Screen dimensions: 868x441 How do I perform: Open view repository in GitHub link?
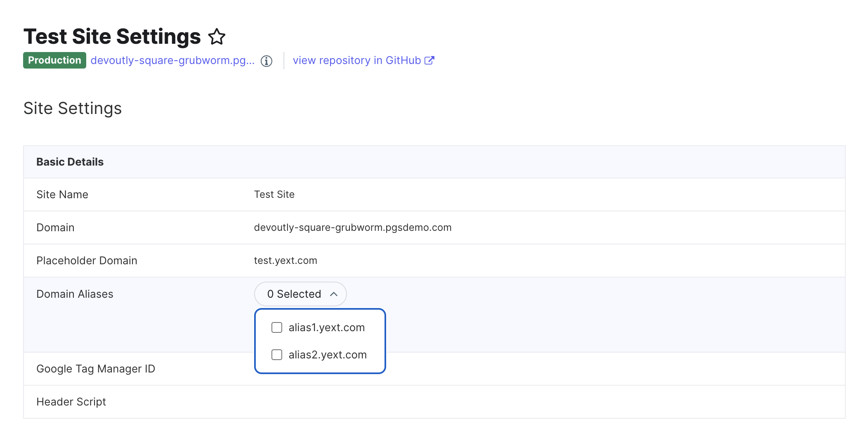tap(357, 60)
